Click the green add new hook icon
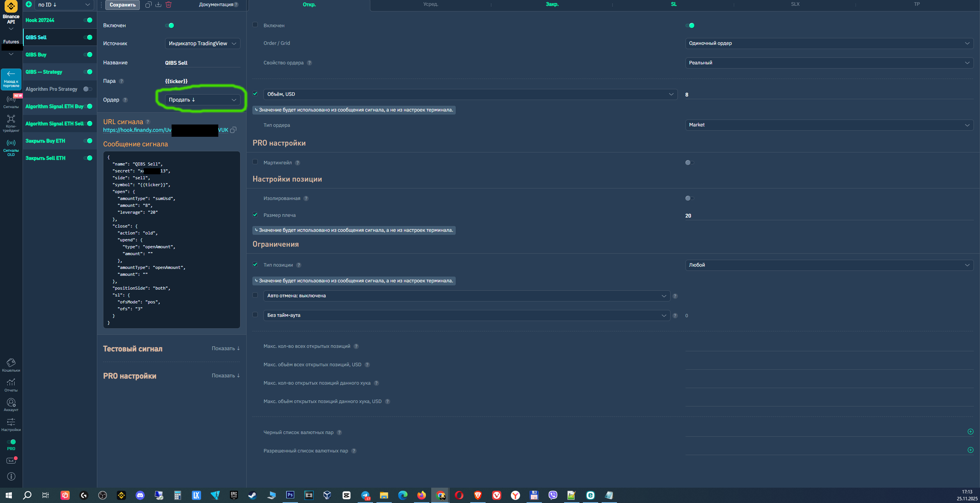The height and width of the screenshot is (503, 980). (29, 5)
